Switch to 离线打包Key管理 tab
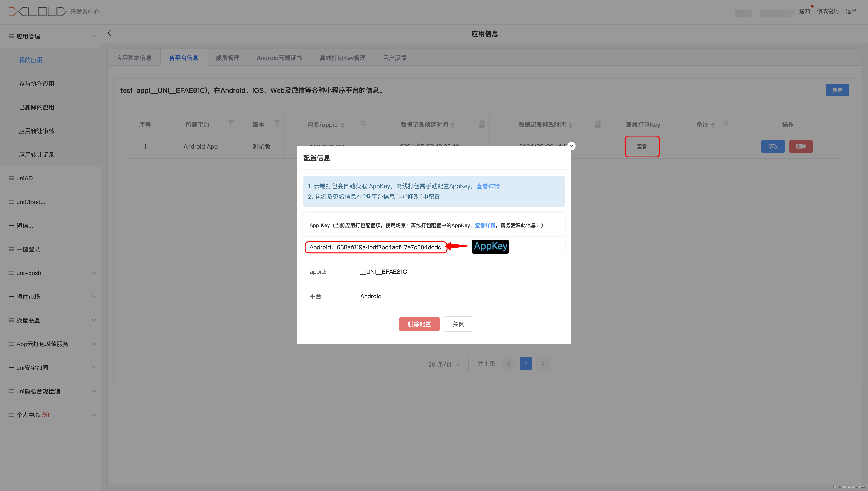Screen dimensions: 868x491 [x=343, y=58]
